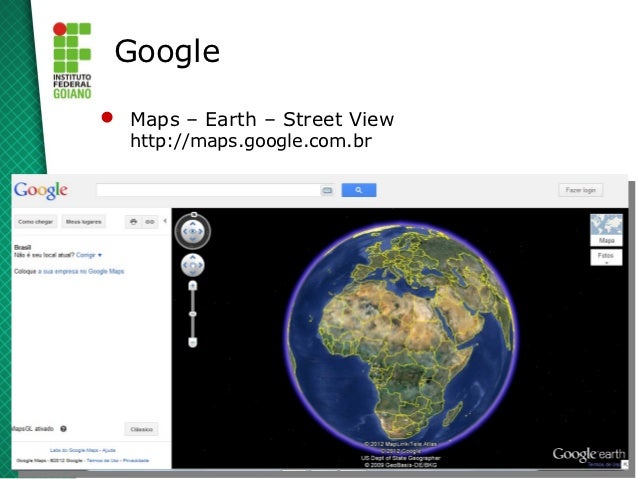Viewport: 638px width, 479px height.
Task: Pan left with the move control arrow
Action: (x=185, y=265)
